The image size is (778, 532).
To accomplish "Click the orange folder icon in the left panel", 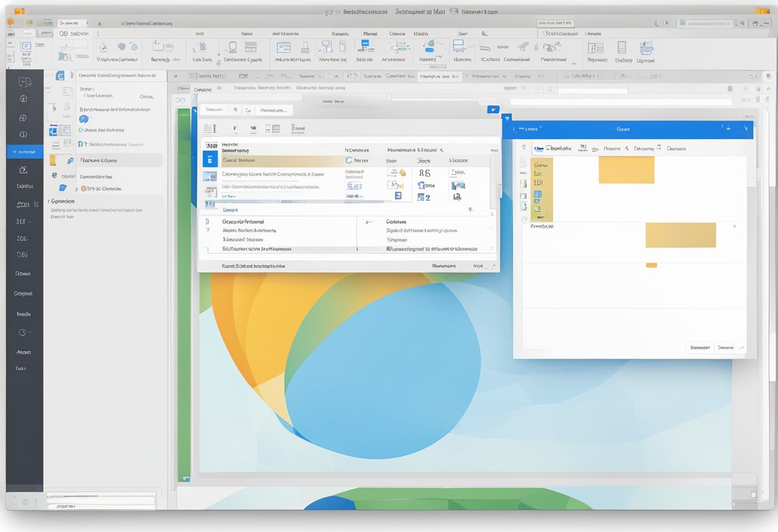I will click(x=54, y=160).
